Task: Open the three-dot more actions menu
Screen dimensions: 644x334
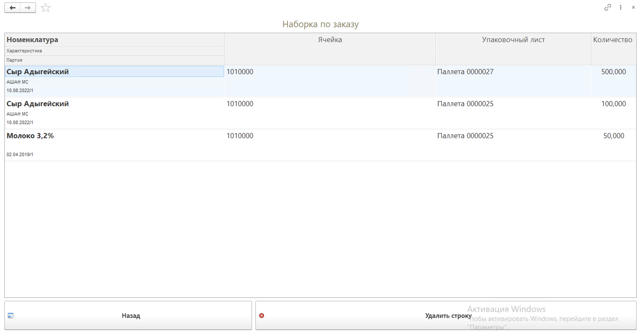Action: 621,7
